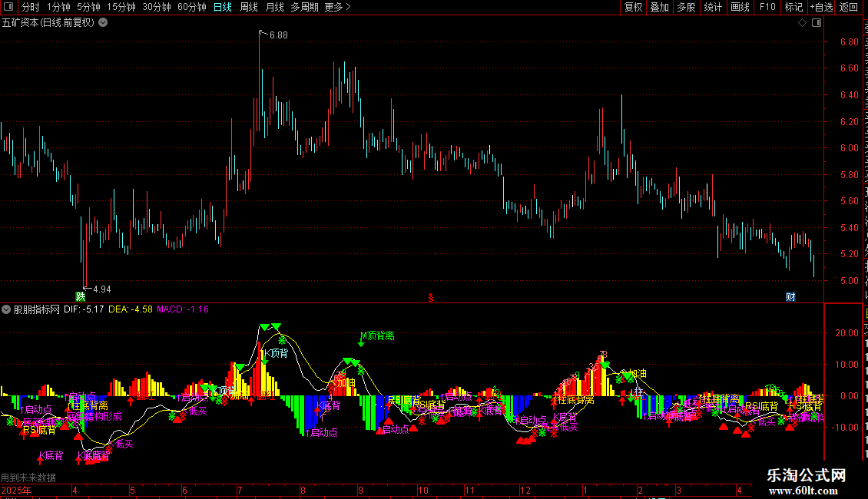Activate 画线 drawing tools

point(740,7)
